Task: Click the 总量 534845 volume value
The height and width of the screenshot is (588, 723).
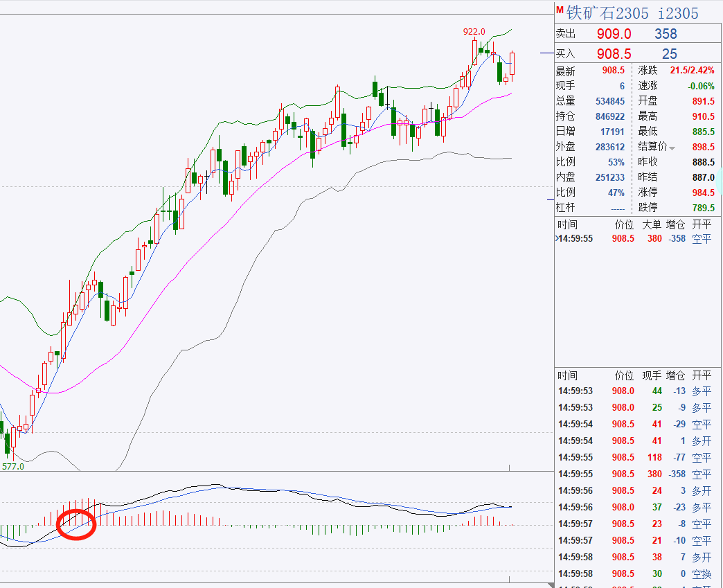Action: tap(609, 101)
